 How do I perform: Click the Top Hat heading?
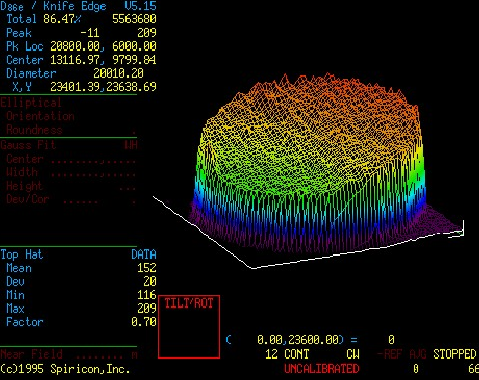(x=22, y=255)
